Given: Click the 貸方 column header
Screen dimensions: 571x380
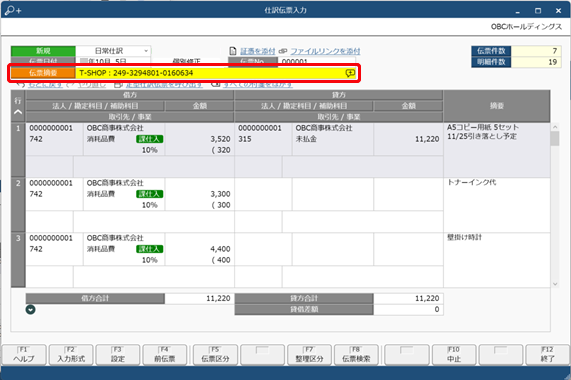Looking at the screenshot, I should point(339,95).
